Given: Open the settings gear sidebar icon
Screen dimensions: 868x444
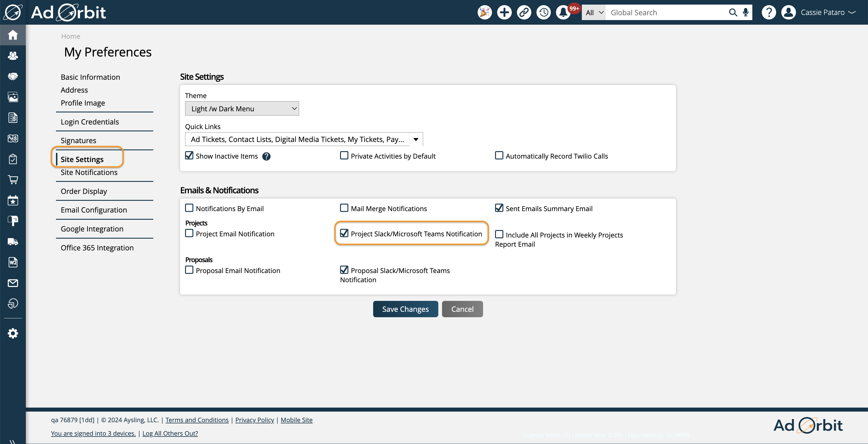Looking at the screenshot, I should pos(13,334).
